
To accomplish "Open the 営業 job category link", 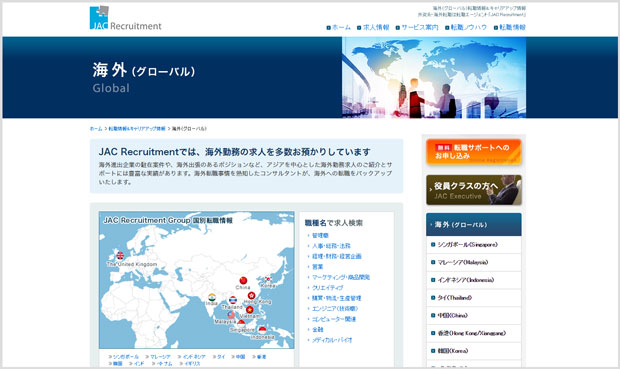I will [x=318, y=267].
